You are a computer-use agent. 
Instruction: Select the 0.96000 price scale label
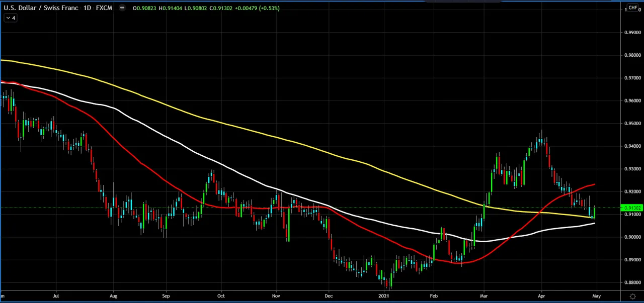[632, 100]
